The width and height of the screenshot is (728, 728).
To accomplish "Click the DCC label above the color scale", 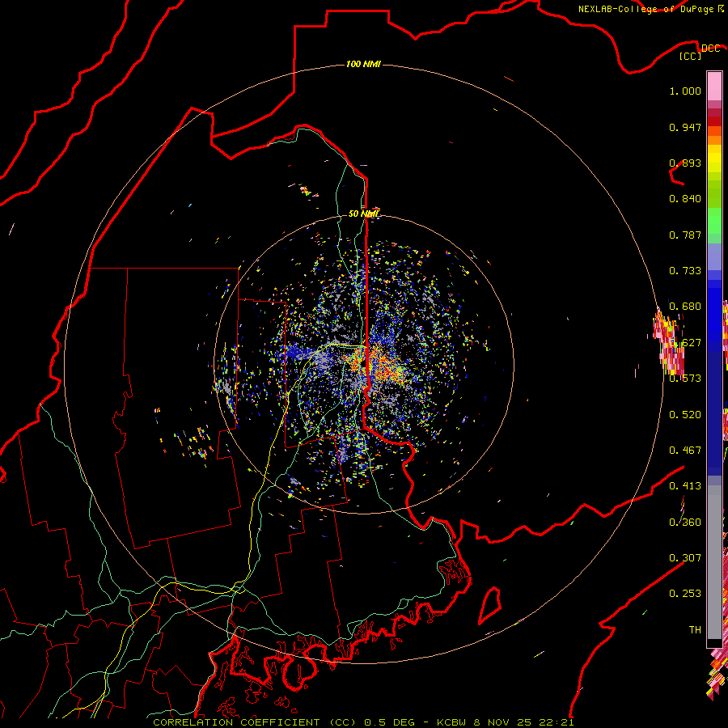I will 710,48.
